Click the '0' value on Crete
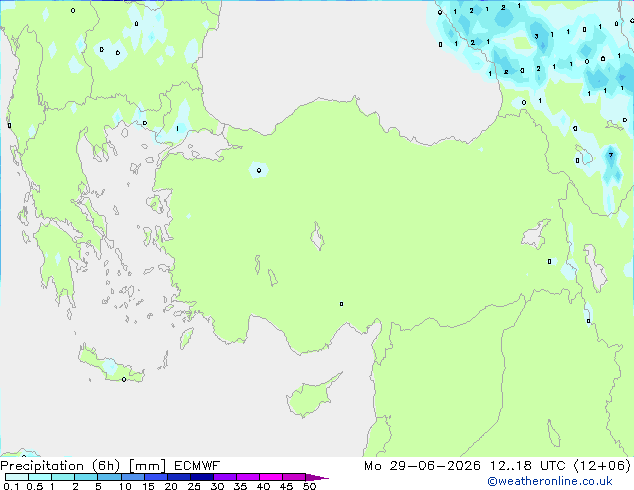Image resolution: width=634 pixels, height=490 pixels. tap(124, 379)
